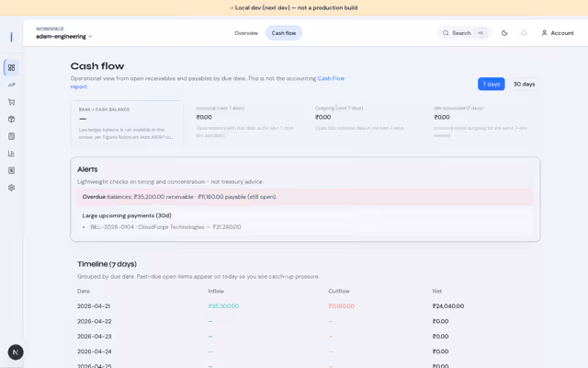Open the dollar-sign document icon in sidebar
This screenshot has height=368, width=588.
[12, 170]
